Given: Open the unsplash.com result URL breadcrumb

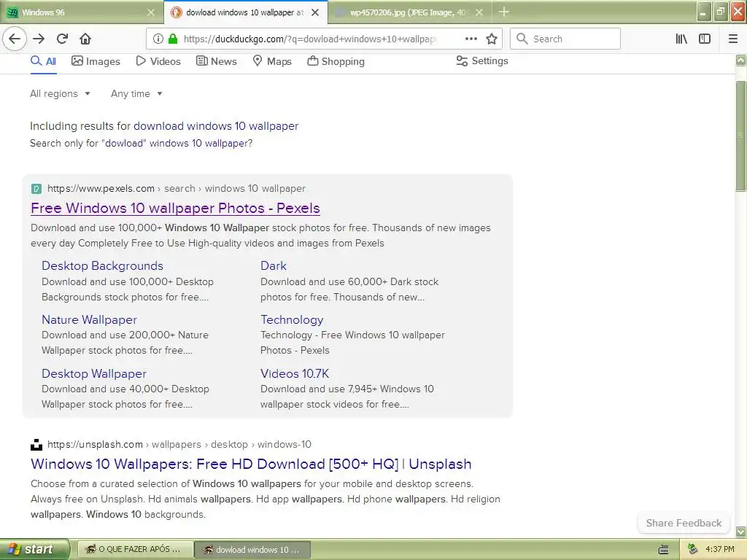Looking at the screenshot, I should click(179, 445).
